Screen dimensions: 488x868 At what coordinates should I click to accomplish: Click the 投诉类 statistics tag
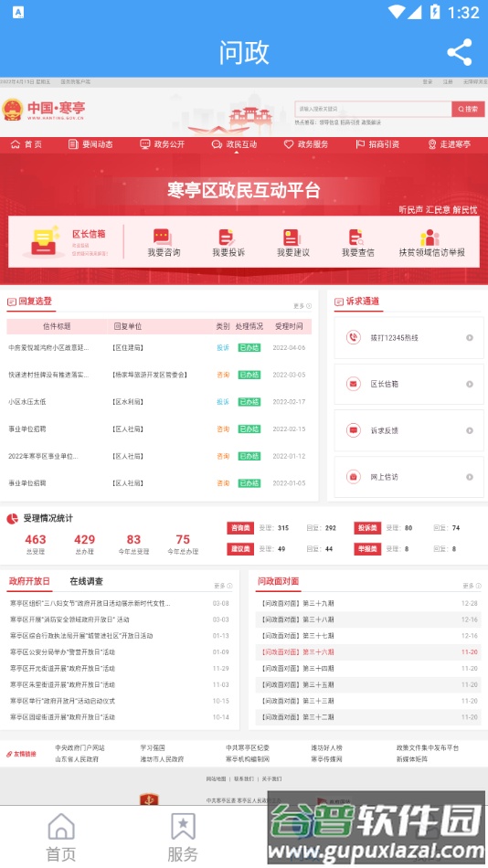click(367, 528)
